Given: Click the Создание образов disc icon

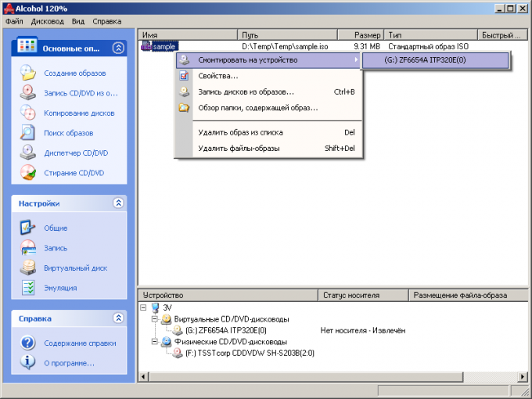Looking at the screenshot, I should click(x=28, y=73).
